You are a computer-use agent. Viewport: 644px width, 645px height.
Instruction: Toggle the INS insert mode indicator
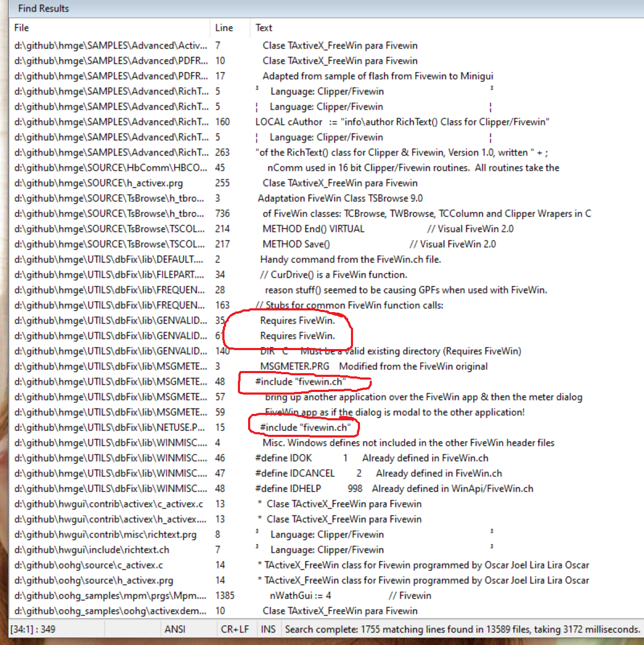click(268, 629)
